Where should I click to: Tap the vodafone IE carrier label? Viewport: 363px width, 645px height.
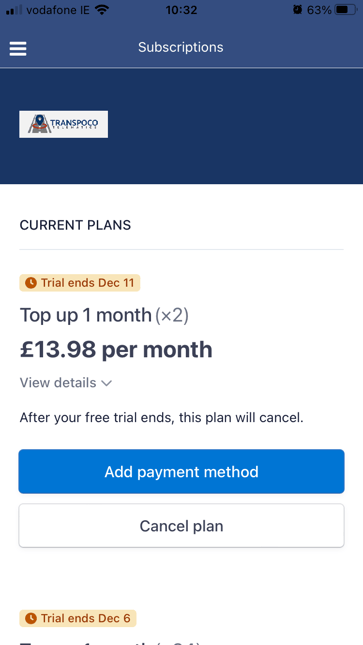pyautogui.click(x=58, y=9)
